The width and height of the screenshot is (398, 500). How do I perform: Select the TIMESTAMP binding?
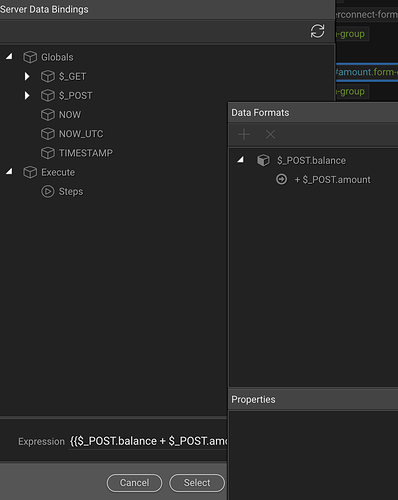86,153
